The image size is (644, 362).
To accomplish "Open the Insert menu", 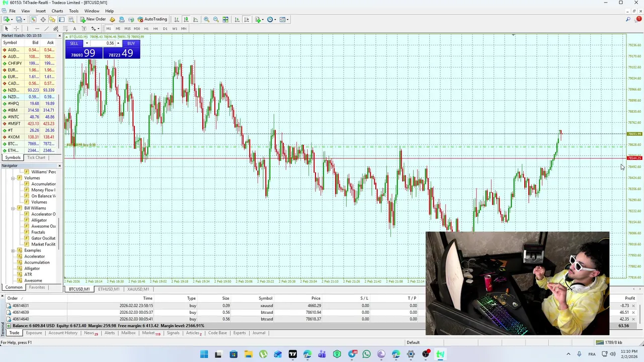I will coord(41,11).
